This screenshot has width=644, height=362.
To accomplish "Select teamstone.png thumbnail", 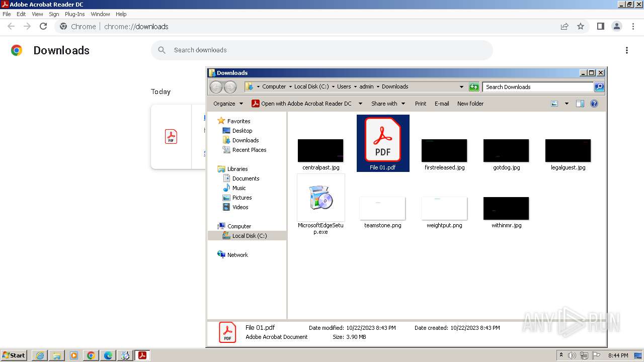I will [x=382, y=208].
